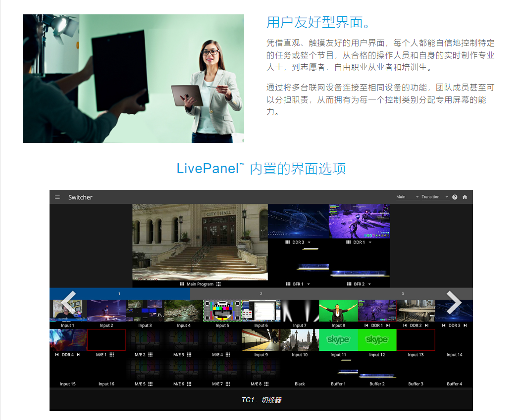Open M/E 3 grid options icon

(x=189, y=355)
